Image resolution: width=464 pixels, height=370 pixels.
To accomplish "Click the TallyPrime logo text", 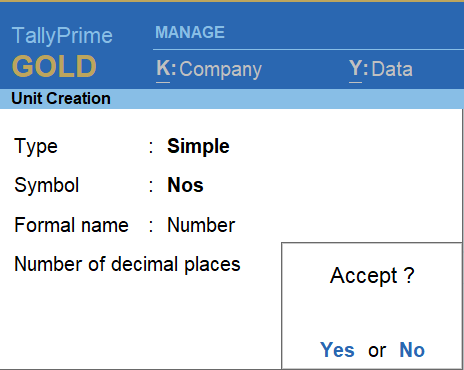I will pyautogui.click(x=62, y=35).
